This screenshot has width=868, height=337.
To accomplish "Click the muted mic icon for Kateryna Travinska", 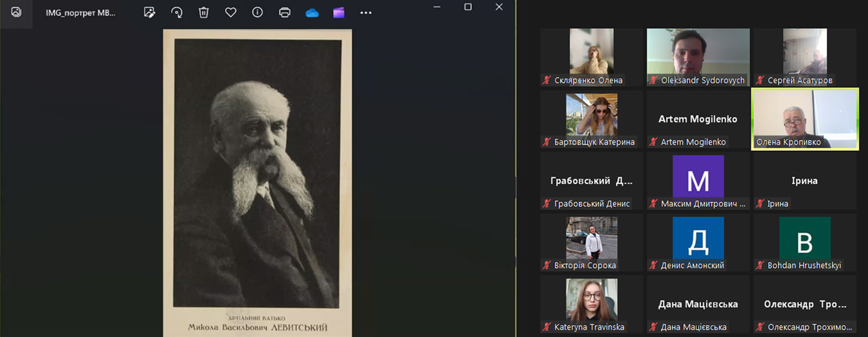I will click(x=547, y=327).
